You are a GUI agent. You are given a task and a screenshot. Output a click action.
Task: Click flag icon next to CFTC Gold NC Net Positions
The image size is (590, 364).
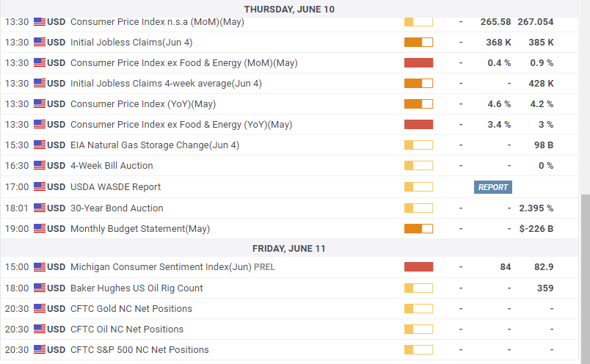click(40, 309)
